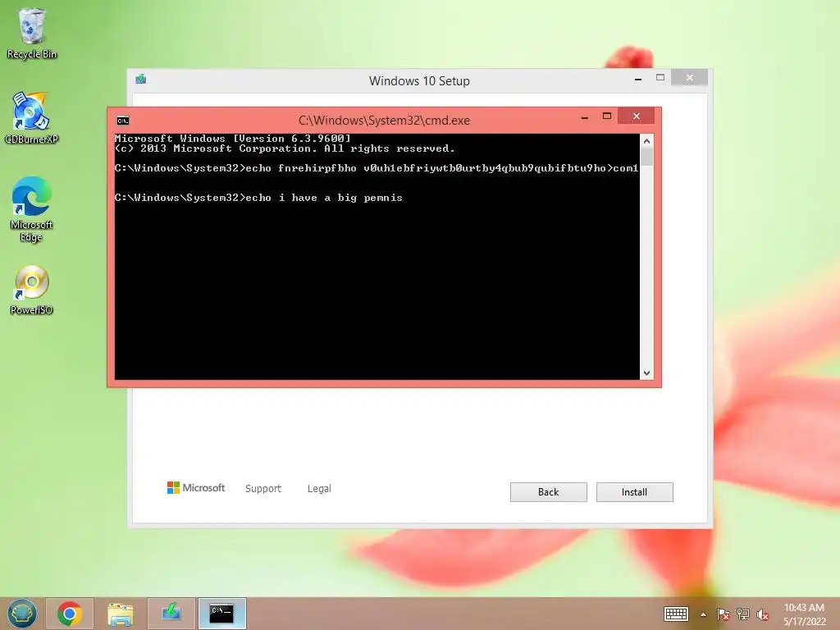Open the Legal link in Setup
The width and height of the screenshot is (840, 630).
(x=319, y=489)
